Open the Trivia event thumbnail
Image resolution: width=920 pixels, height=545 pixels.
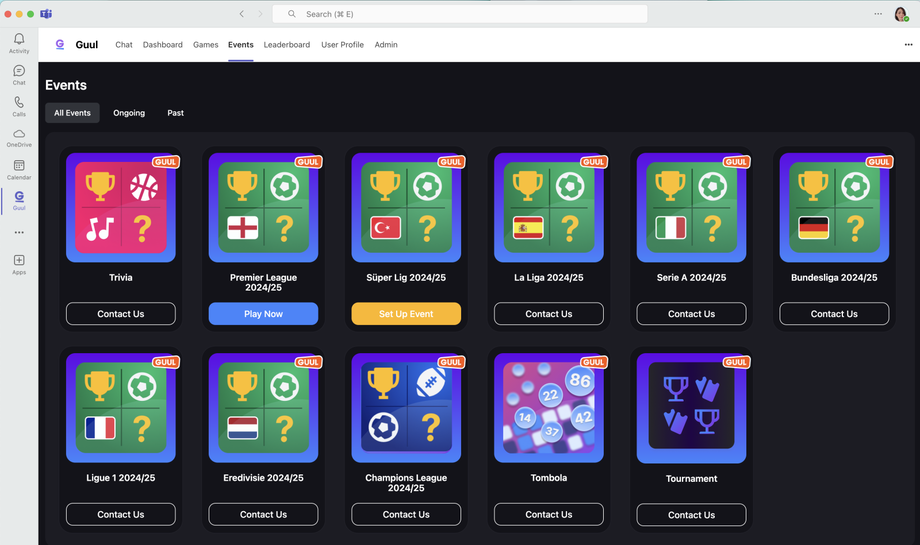click(121, 208)
